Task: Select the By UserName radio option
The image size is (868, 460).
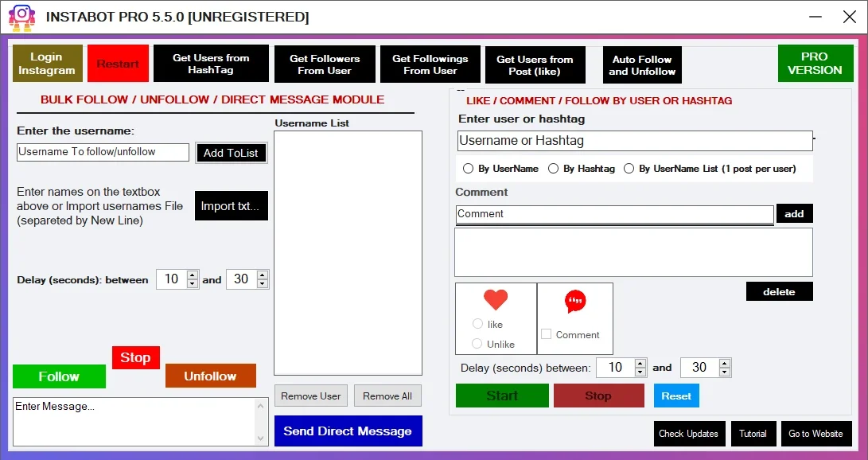Action: click(x=469, y=168)
